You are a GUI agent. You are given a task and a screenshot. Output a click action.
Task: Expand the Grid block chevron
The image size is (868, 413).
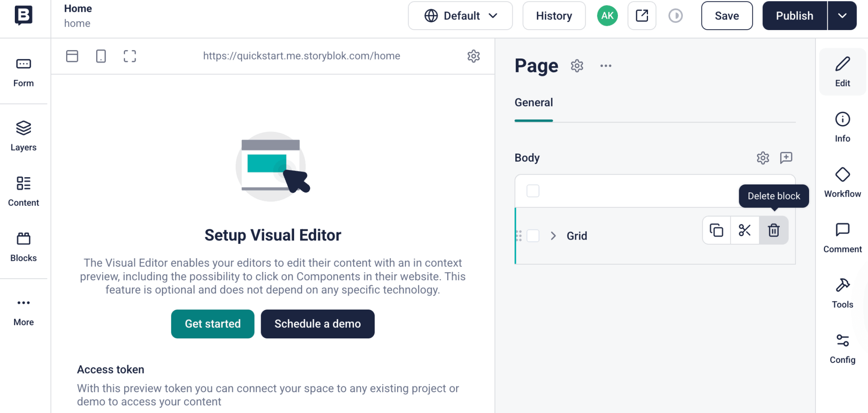pyautogui.click(x=553, y=236)
